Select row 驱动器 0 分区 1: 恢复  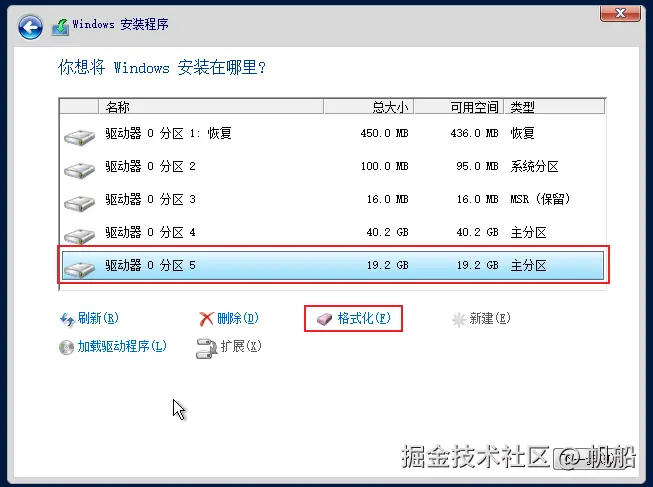coord(332,133)
